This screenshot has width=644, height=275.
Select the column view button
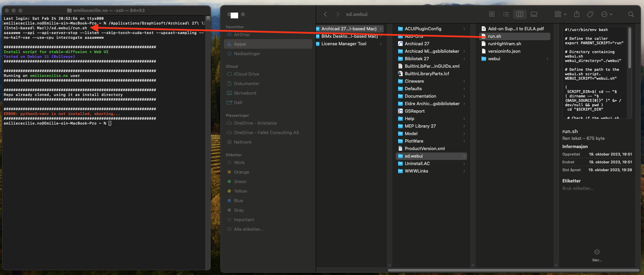coord(519,14)
